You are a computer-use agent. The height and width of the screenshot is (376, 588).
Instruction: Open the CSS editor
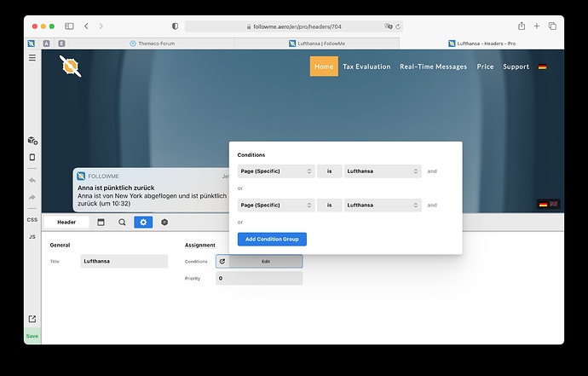point(32,219)
